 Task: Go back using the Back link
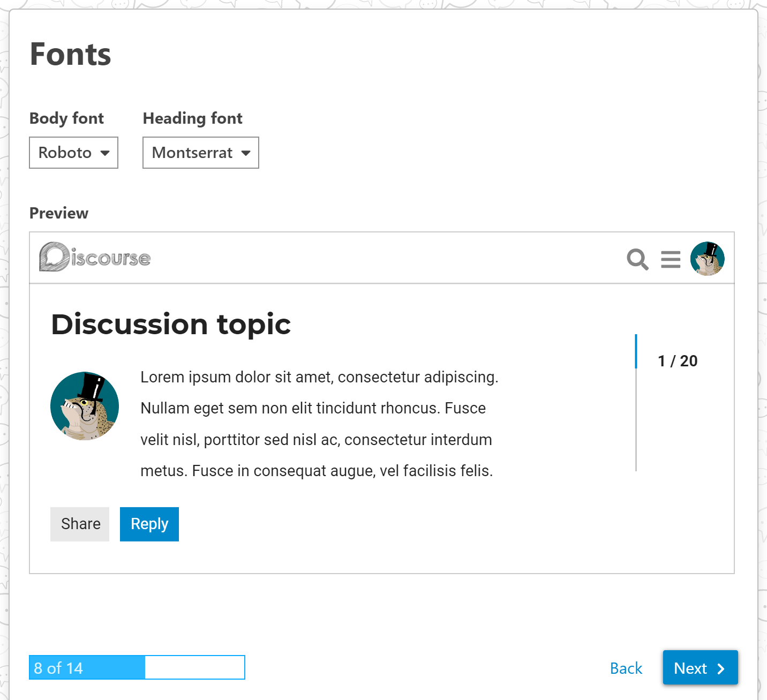point(626,668)
